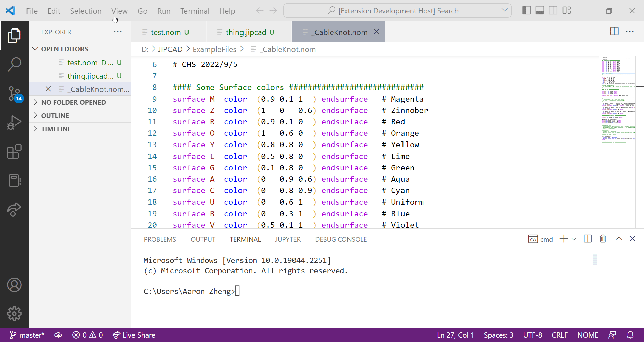
Task: Open editor More Actions ellipsis
Action: 630,32
